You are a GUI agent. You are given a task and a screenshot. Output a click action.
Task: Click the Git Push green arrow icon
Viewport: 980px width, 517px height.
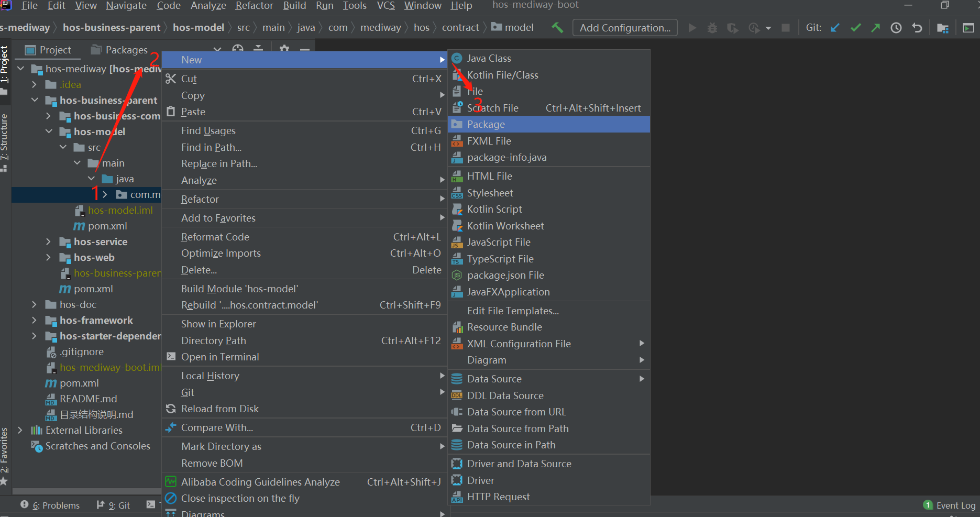pos(876,28)
